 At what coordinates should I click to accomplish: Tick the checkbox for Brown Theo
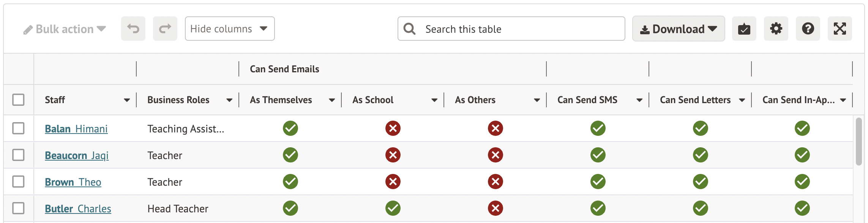pyautogui.click(x=18, y=182)
